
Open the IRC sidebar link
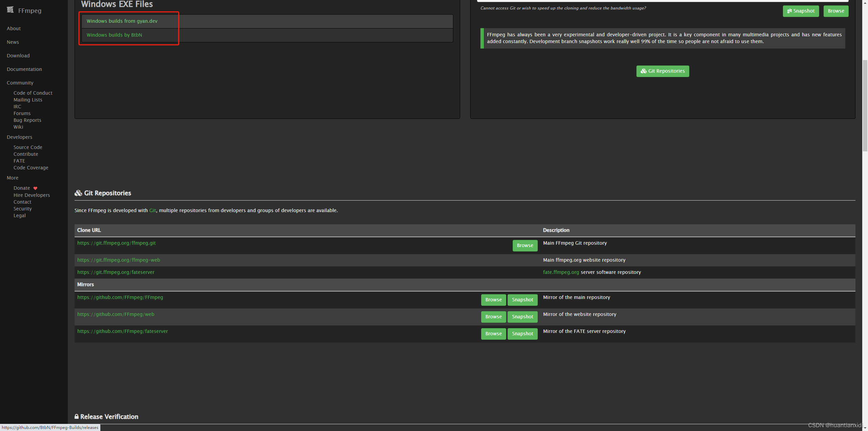tap(17, 107)
